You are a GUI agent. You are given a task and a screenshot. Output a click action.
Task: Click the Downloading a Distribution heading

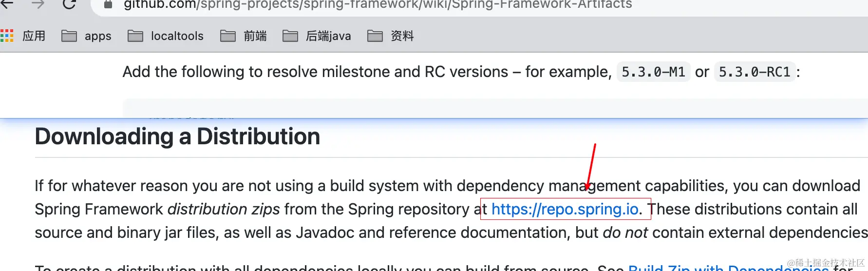click(x=177, y=136)
